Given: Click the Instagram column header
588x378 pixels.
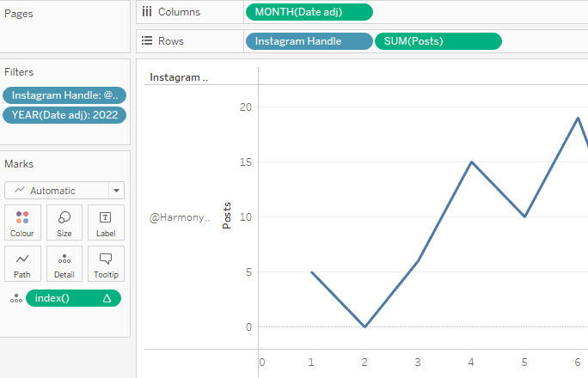Looking at the screenshot, I should (179, 77).
